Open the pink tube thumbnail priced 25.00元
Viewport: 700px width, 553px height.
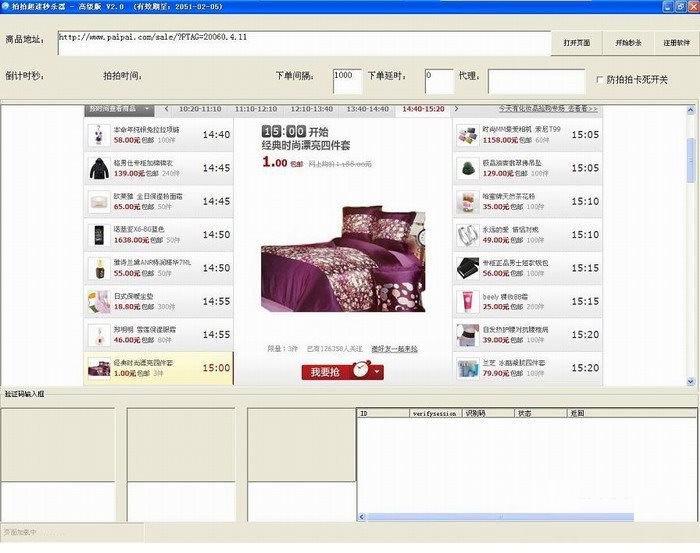point(467,302)
